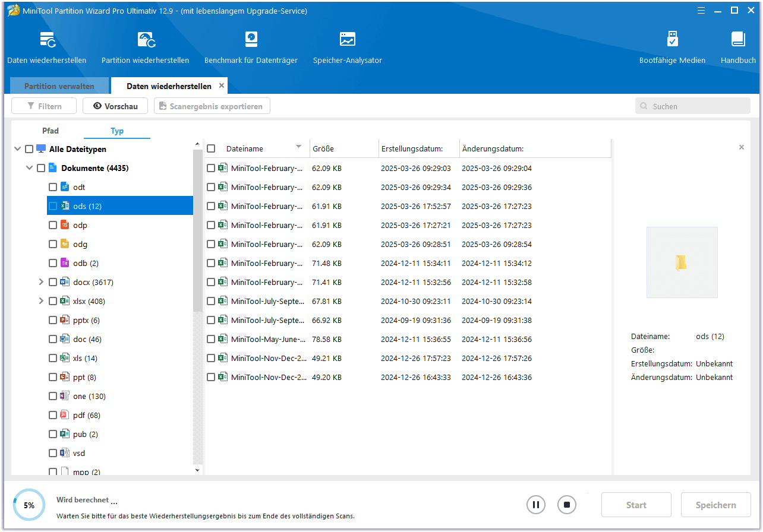Click the 5% scan progress ring
Screen dimensions: 763x532
(x=29, y=505)
